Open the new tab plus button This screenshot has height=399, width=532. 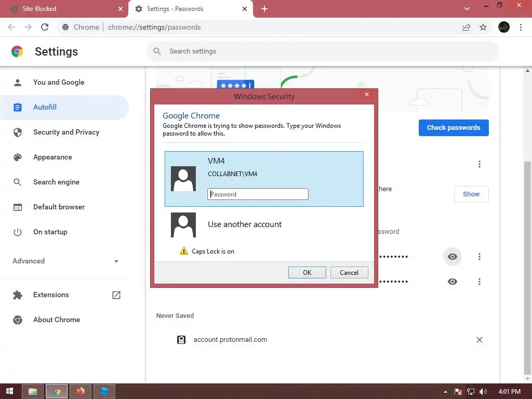(264, 9)
